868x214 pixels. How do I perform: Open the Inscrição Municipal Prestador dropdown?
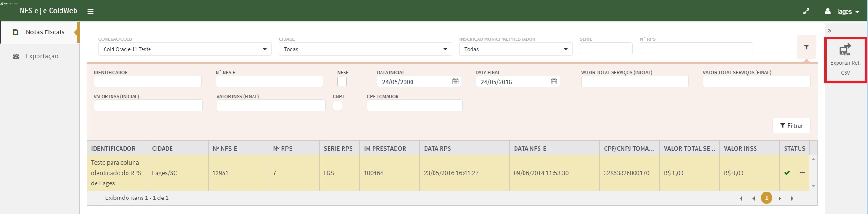point(516,49)
